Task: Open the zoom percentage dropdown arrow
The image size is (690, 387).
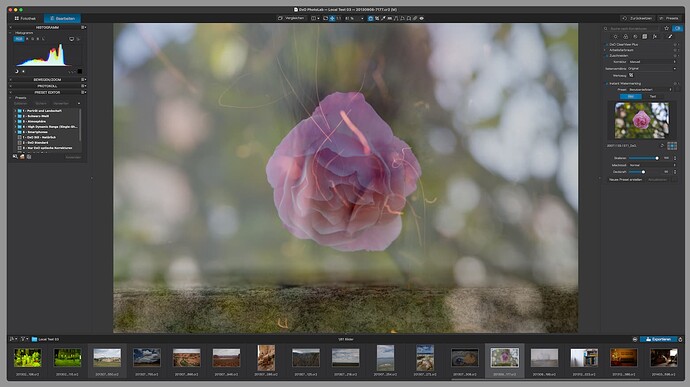Action: tap(362, 18)
